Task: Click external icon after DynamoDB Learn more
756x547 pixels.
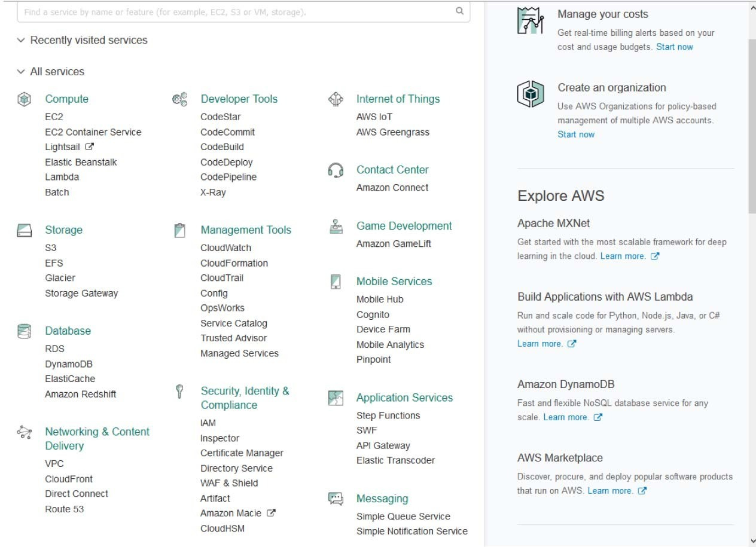Action: pos(598,417)
